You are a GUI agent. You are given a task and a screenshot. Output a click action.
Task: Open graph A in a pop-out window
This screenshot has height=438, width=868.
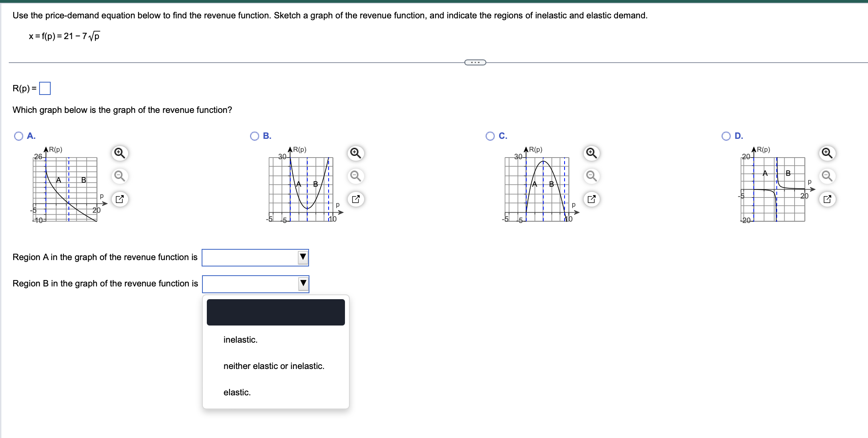pos(119,199)
